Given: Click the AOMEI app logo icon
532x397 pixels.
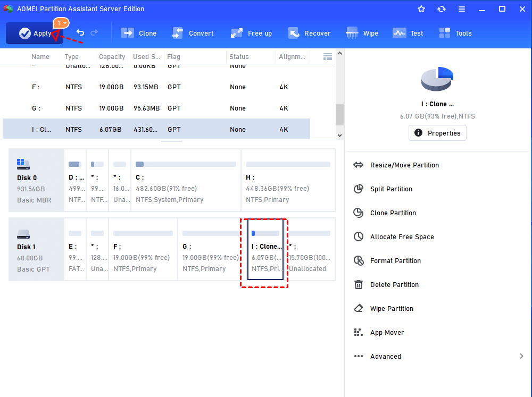Looking at the screenshot, I should 9,9.
